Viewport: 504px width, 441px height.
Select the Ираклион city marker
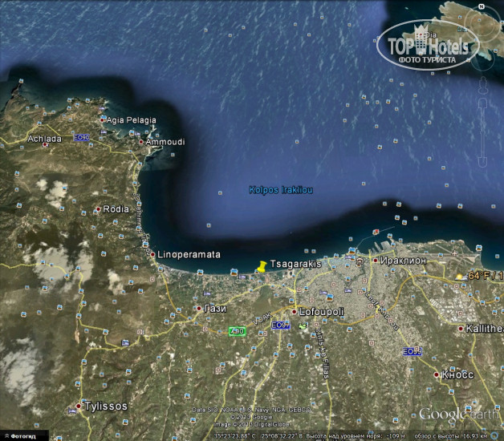coord(375,261)
